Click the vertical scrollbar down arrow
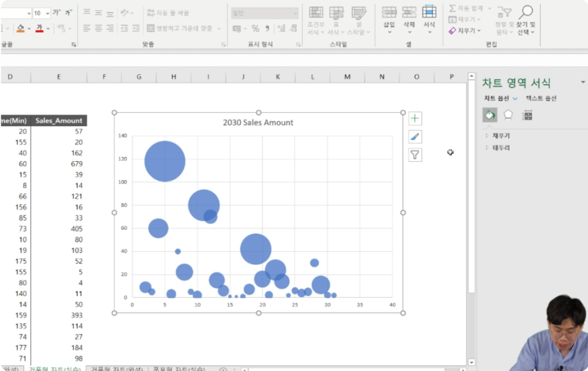Image resolution: width=588 pixels, height=371 pixels. coord(472,362)
